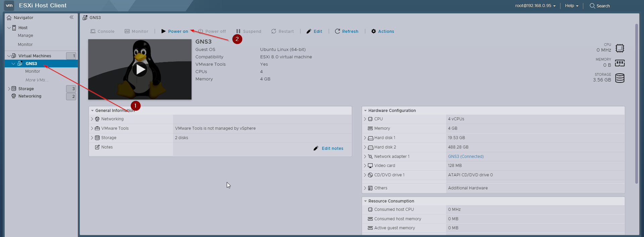Click Edit notes link
Image resolution: width=644 pixels, height=237 pixels.
(x=332, y=149)
